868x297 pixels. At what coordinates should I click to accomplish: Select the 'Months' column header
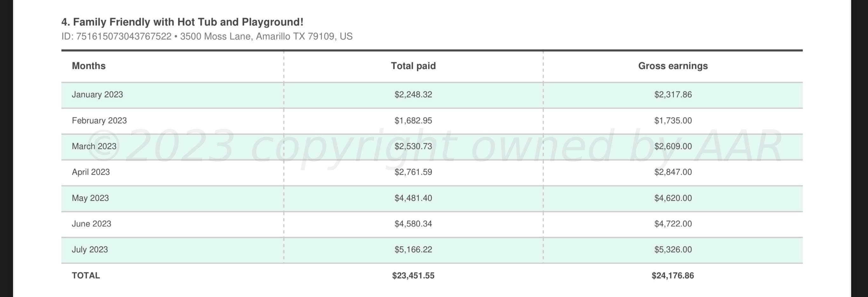coord(89,66)
